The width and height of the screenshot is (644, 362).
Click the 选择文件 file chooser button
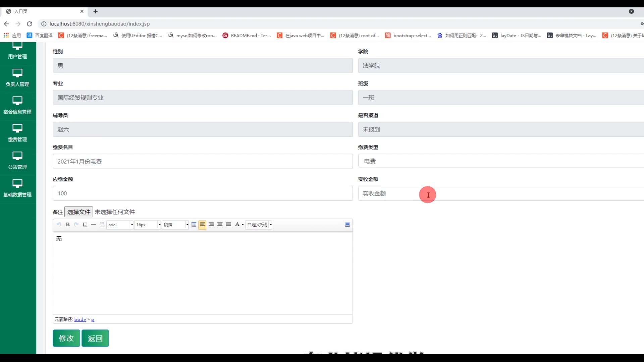click(x=79, y=212)
